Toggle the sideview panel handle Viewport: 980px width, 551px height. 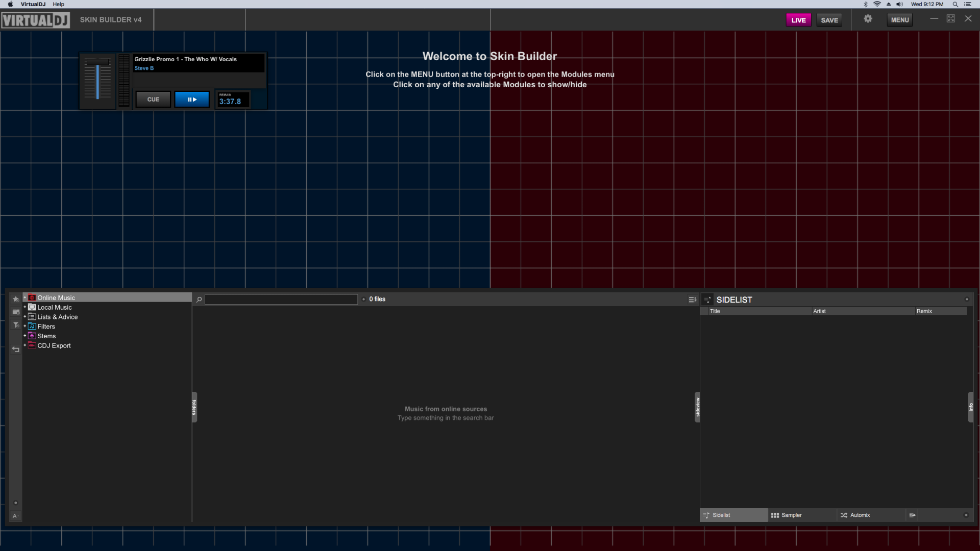[x=697, y=407]
